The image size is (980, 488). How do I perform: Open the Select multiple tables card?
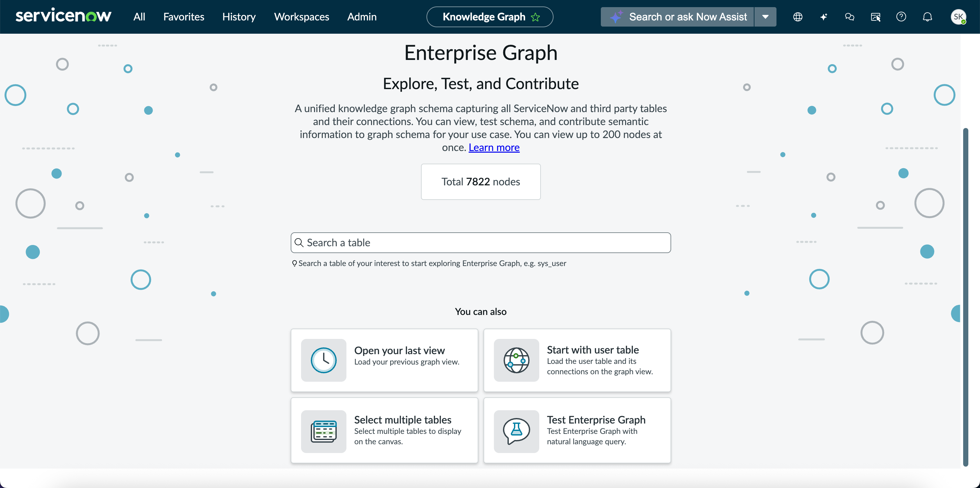pos(384,431)
